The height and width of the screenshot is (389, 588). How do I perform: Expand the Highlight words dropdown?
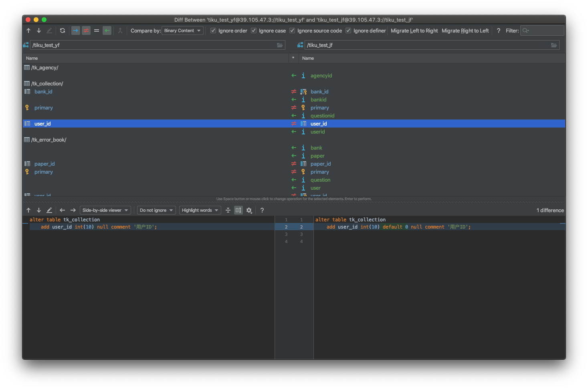click(200, 210)
